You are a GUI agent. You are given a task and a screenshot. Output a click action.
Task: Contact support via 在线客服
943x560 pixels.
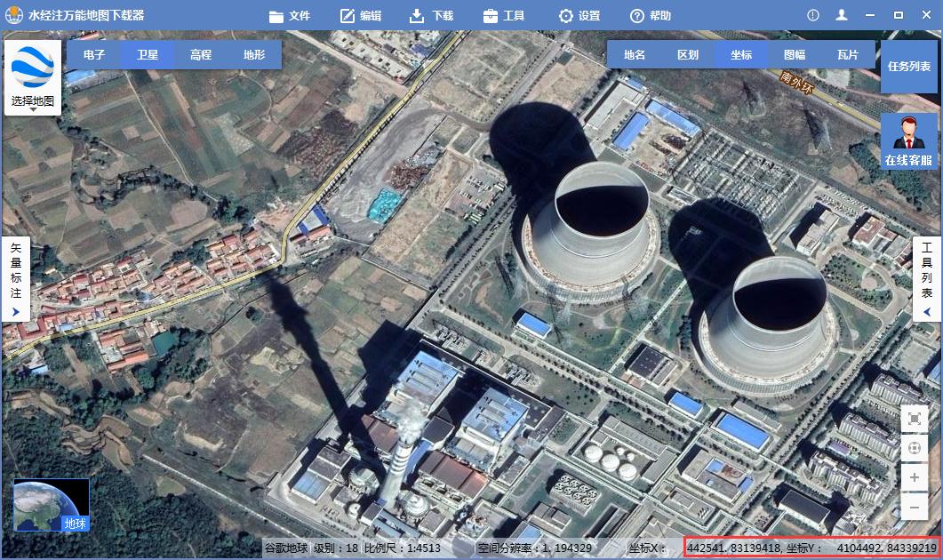(908, 140)
